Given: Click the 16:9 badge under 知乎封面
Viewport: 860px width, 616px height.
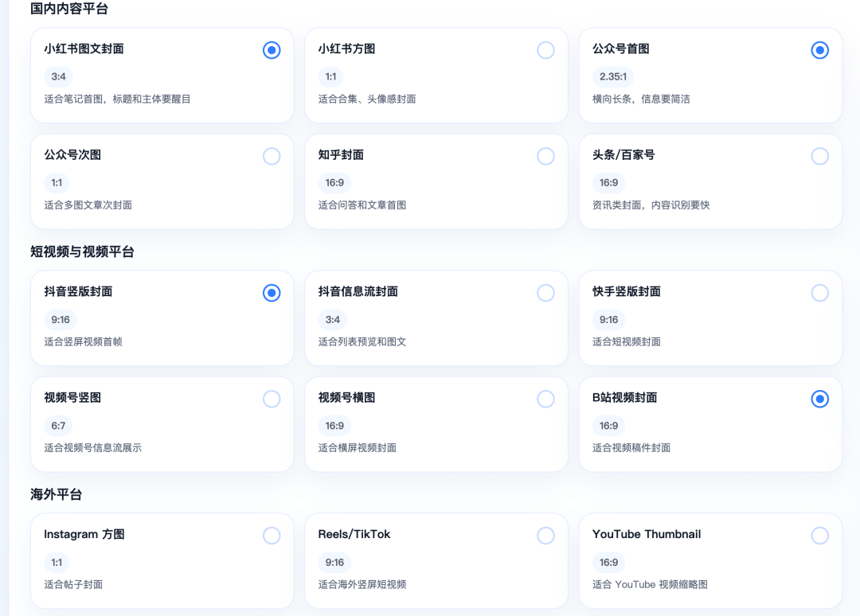Looking at the screenshot, I should pyautogui.click(x=334, y=183).
